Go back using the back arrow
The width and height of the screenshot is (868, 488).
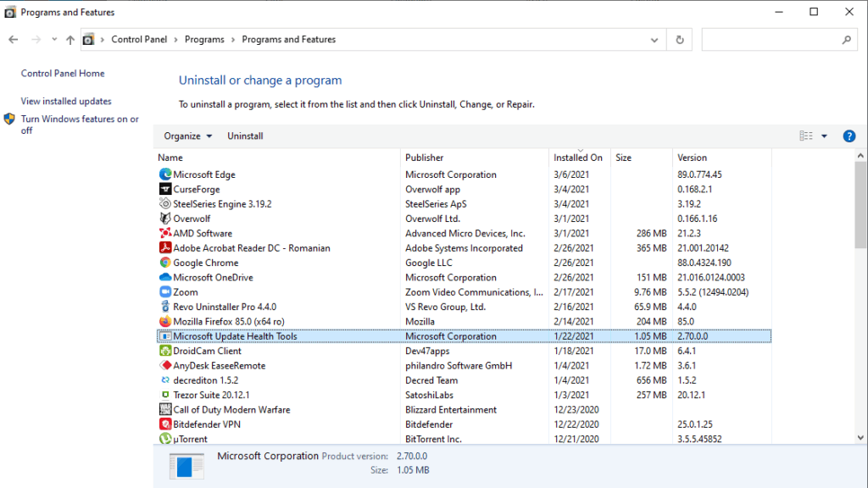[x=14, y=39]
